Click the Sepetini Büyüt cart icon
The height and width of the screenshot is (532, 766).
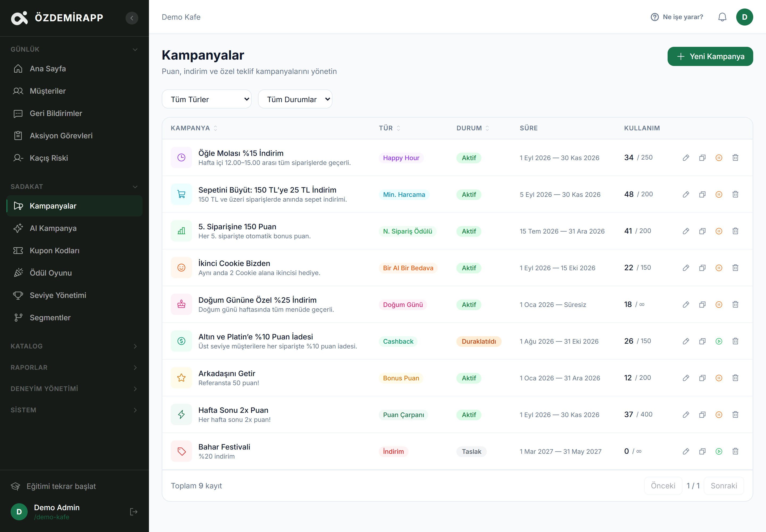click(x=181, y=194)
